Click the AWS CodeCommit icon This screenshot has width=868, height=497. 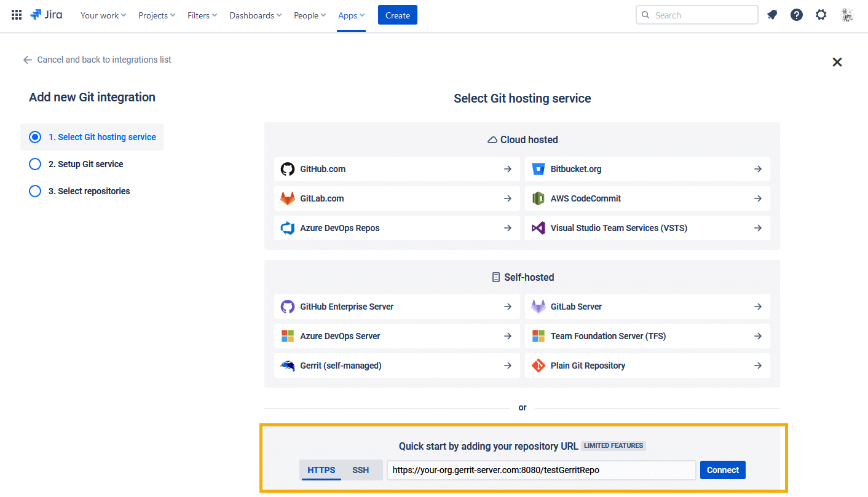point(539,198)
